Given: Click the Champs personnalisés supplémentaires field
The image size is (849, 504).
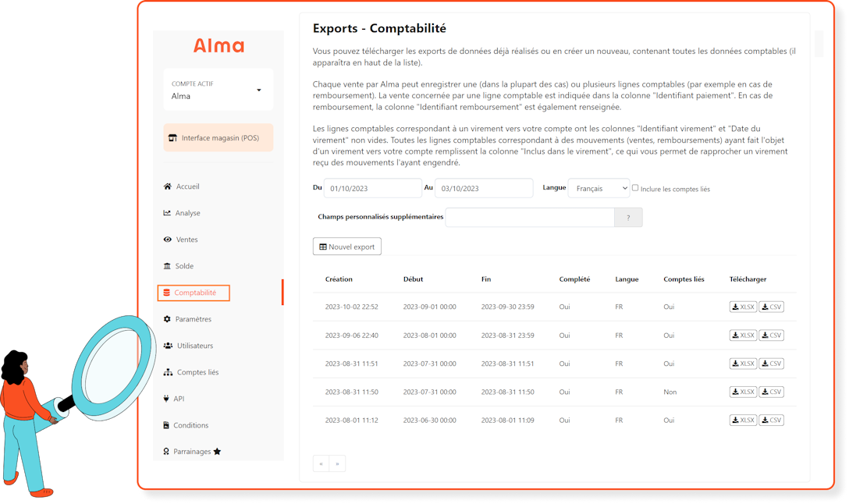Looking at the screenshot, I should 530,217.
